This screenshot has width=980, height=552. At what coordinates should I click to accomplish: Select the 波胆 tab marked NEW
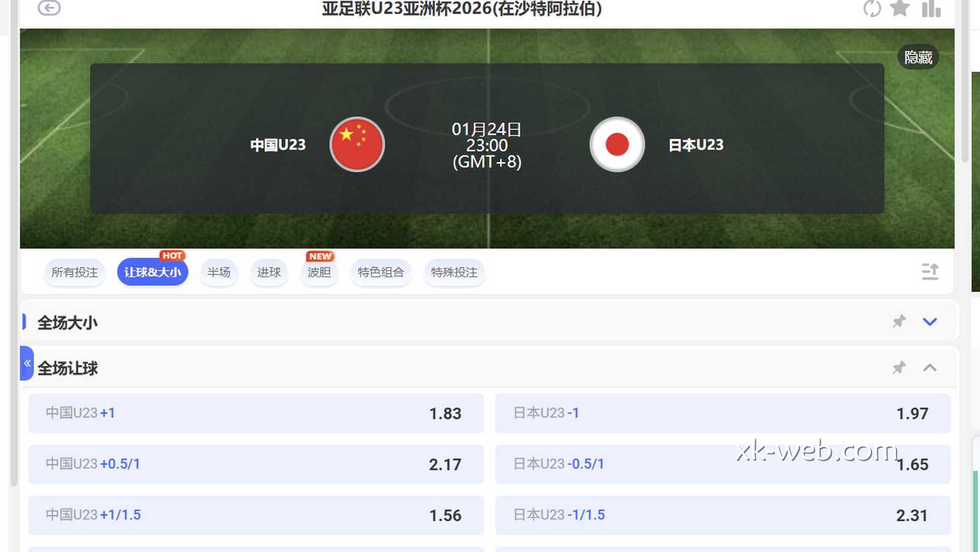318,272
